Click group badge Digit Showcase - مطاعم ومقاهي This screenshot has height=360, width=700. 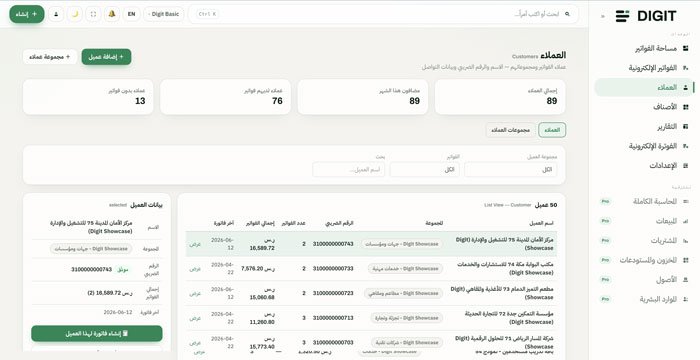point(404,293)
